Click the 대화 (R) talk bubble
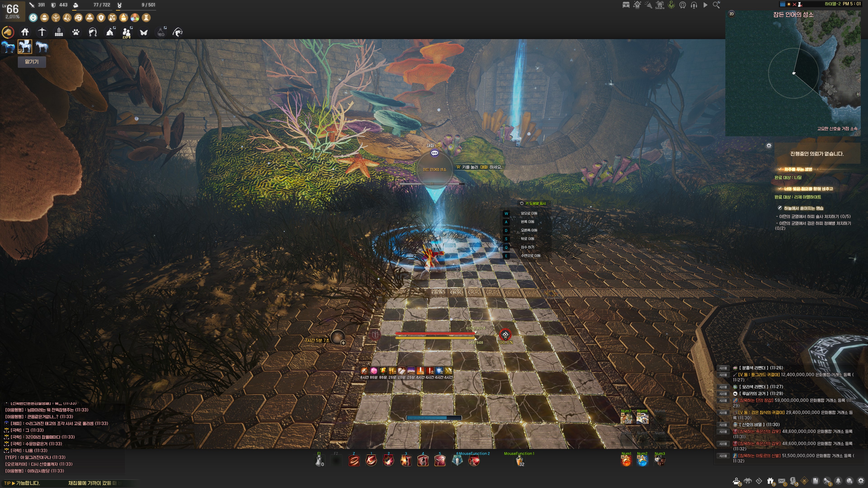 tap(435, 153)
